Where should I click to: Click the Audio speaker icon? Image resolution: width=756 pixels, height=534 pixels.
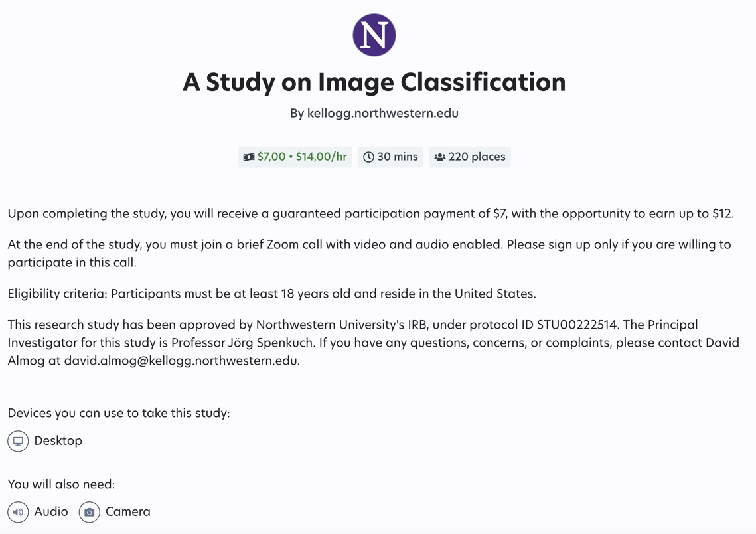(18, 512)
